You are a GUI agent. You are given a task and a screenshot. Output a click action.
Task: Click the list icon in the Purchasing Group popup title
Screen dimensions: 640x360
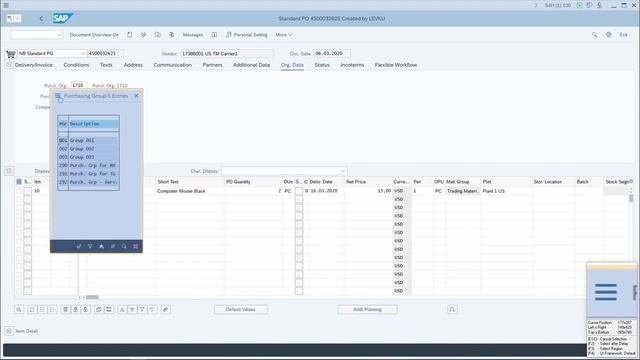pos(58,96)
